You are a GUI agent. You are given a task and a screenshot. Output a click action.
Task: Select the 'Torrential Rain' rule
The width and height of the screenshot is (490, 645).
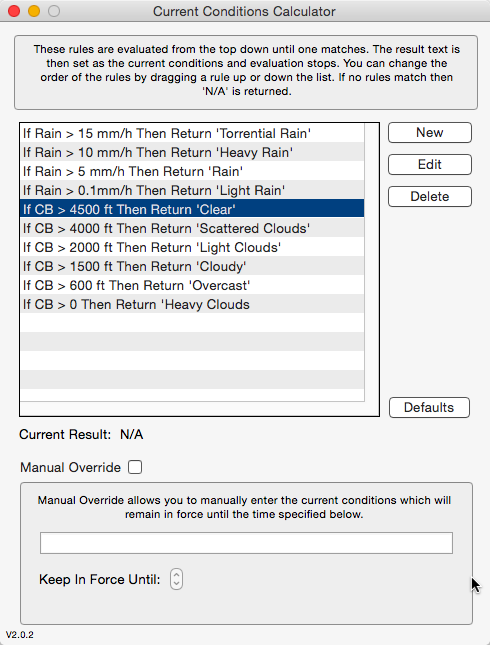pyautogui.click(x=192, y=133)
